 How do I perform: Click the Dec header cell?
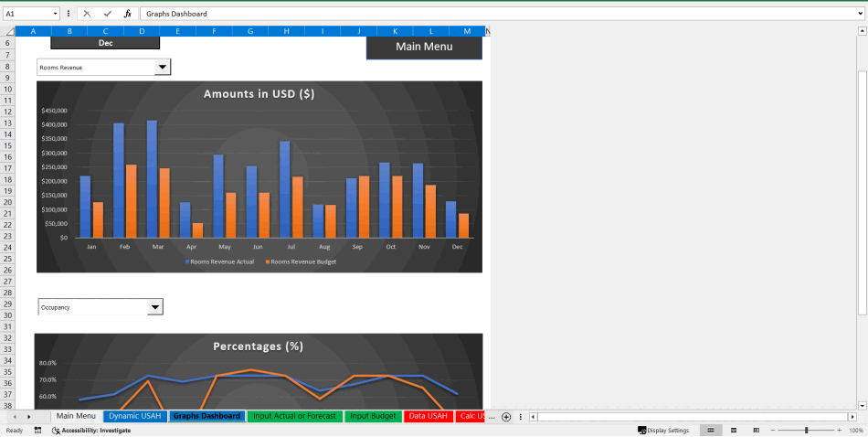click(x=105, y=43)
